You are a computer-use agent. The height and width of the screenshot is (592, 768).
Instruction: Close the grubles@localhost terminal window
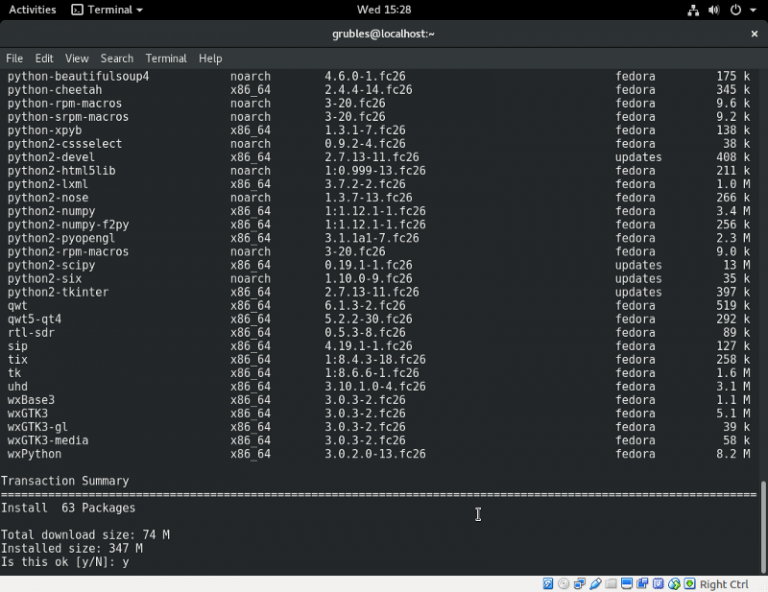pos(754,34)
